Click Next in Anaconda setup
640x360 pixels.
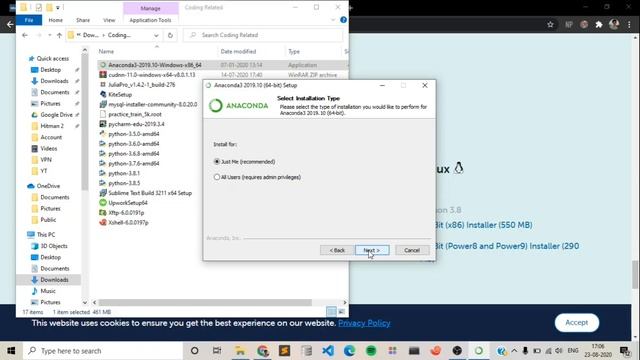tap(372, 250)
